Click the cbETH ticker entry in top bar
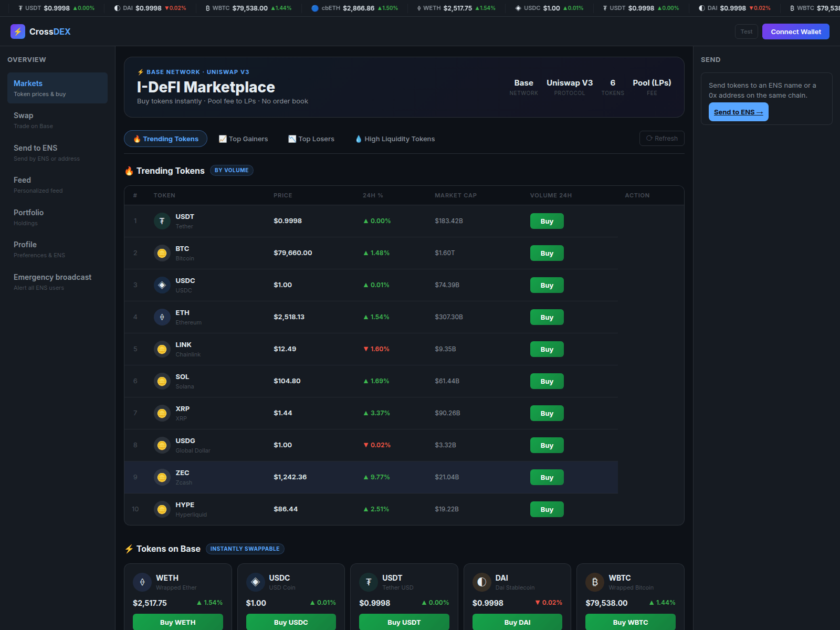 click(x=355, y=8)
